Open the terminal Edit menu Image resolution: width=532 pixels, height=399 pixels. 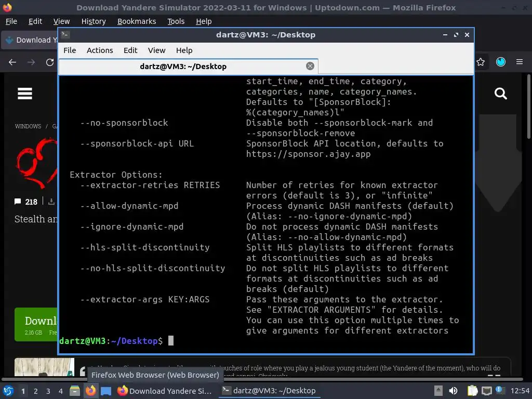click(x=130, y=50)
